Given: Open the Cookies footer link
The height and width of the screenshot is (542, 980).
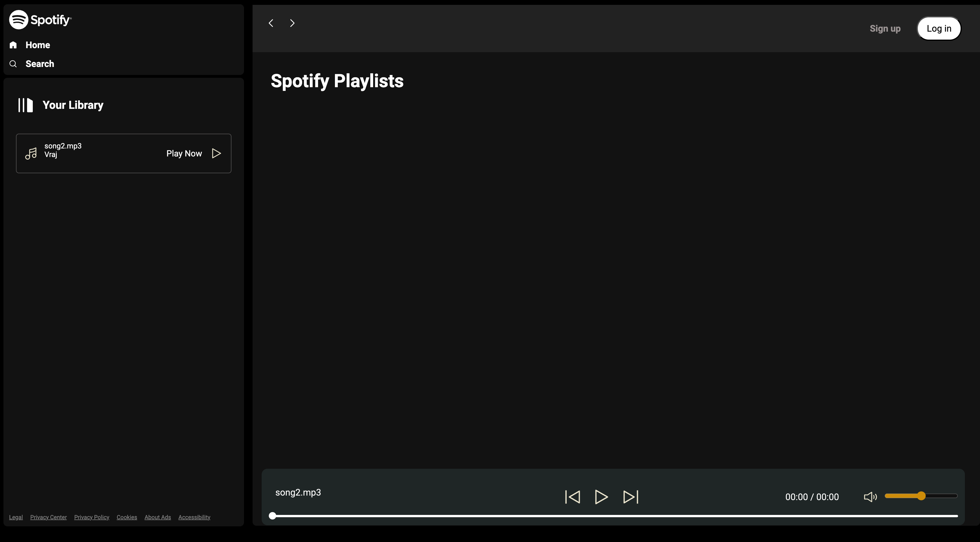Looking at the screenshot, I should pyautogui.click(x=127, y=517).
